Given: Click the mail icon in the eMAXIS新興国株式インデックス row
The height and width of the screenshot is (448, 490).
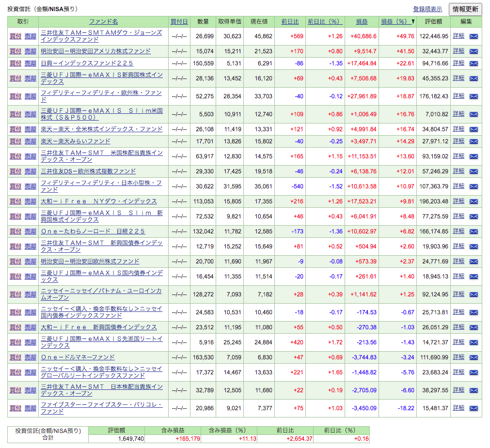Looking at the screenshot, I should (x=474, y=78).
